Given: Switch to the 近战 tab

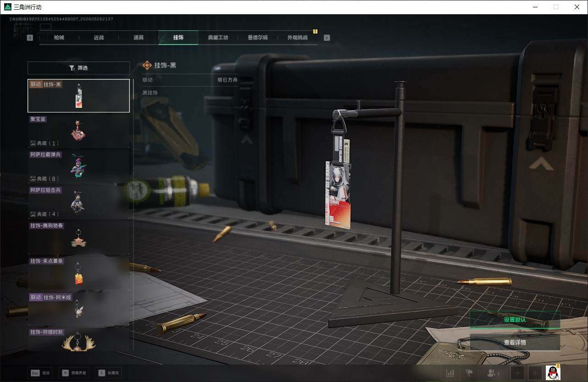Looking at the screenshot, I should coord(99,38).
